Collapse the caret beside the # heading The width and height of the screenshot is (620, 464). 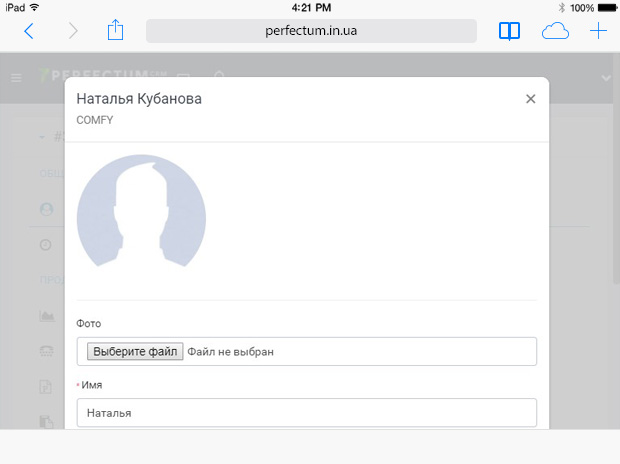tap(42, 137)
